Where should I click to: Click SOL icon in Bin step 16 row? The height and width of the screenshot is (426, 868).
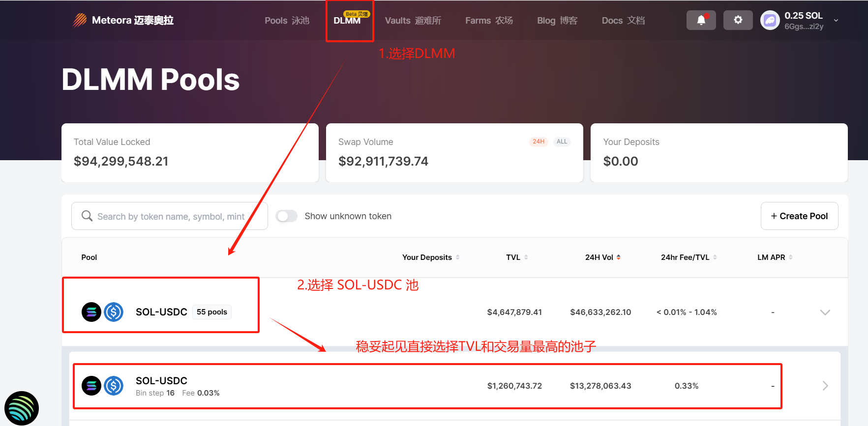[91, 386]
